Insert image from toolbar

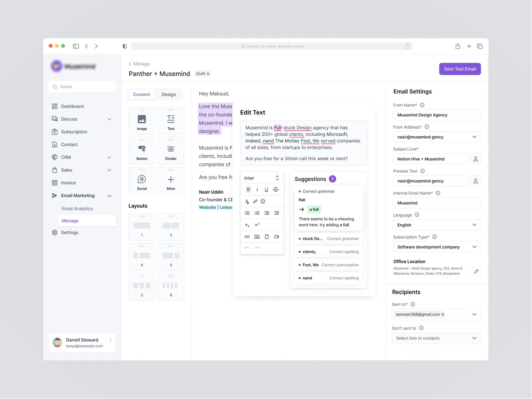coord(257,237)
